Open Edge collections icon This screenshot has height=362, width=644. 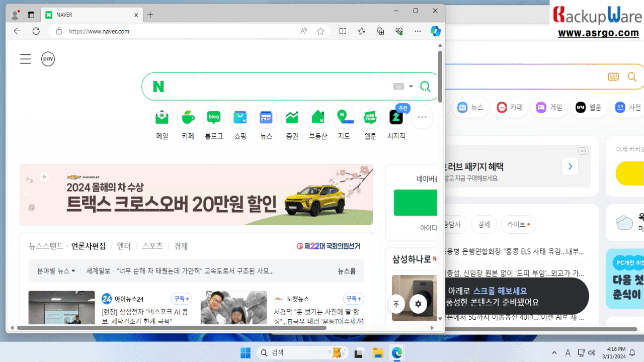381,31
